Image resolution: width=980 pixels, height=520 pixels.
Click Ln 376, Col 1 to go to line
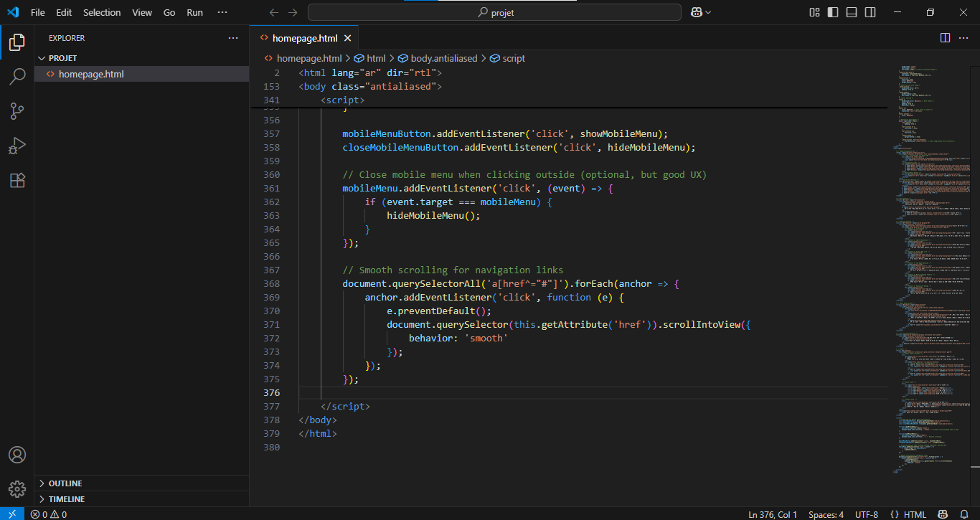click(773, 514)
